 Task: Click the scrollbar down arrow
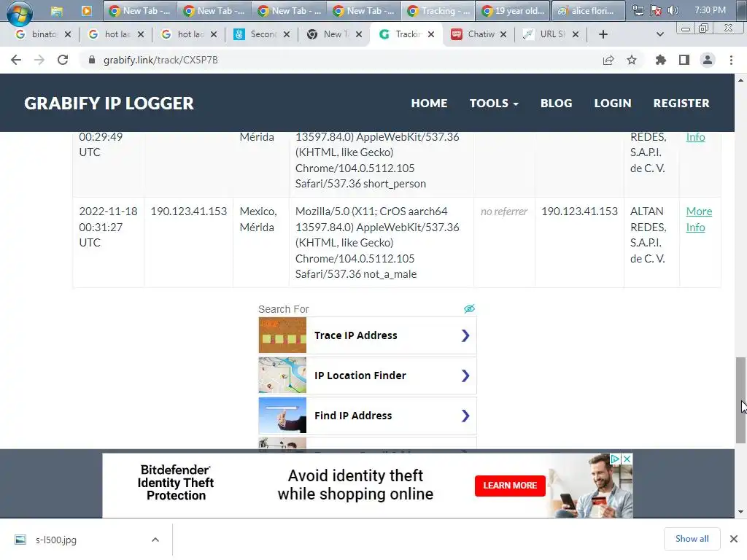pyautogui.click(x=740, y=512)
